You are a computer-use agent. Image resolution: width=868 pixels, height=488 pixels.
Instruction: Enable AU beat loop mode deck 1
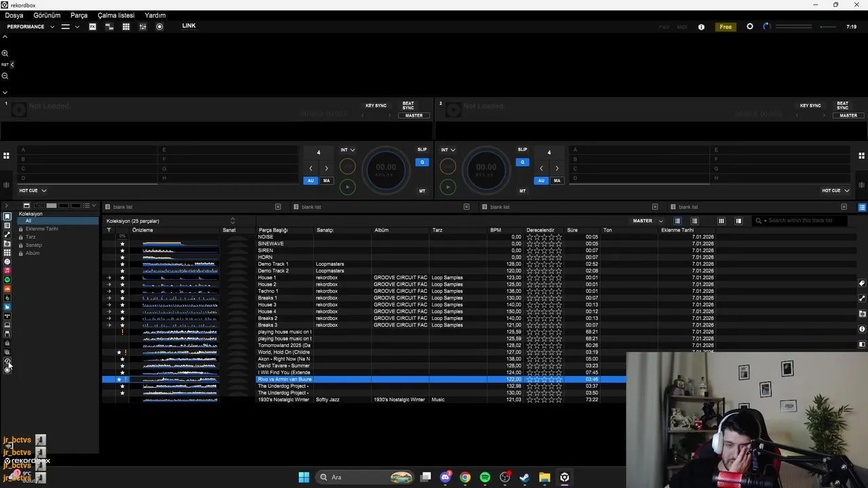pyautogui.click(x=311, y=180)
